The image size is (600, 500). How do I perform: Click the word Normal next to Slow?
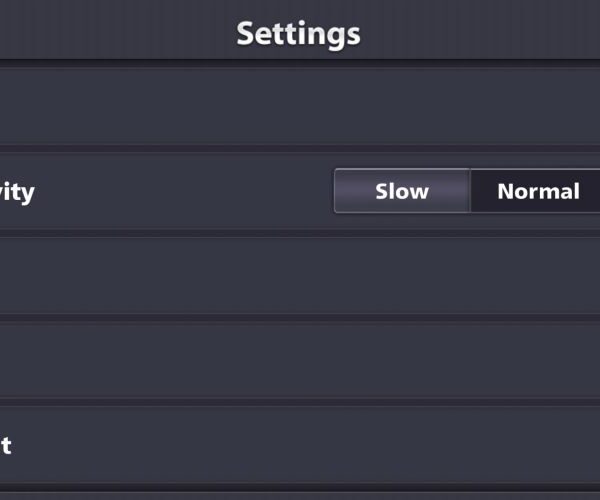click(x=537, y=191)
